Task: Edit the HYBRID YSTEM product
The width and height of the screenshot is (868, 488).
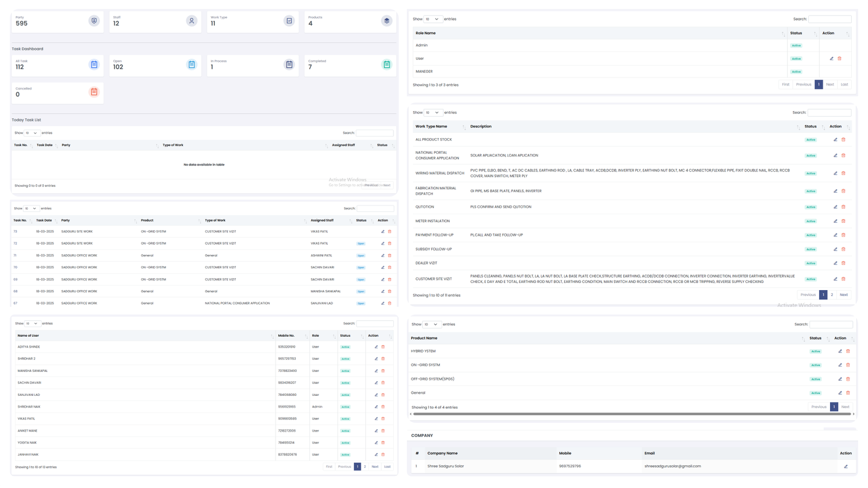Action: click(840, 351)
